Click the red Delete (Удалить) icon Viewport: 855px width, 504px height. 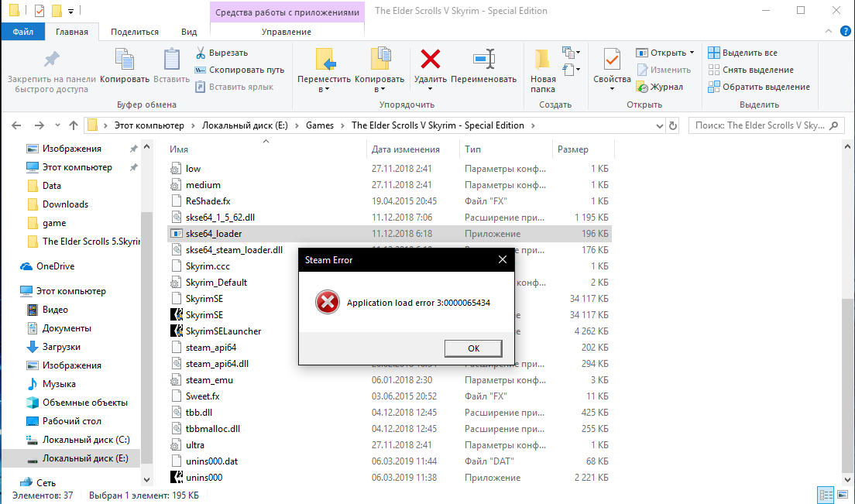click(430, 60)
